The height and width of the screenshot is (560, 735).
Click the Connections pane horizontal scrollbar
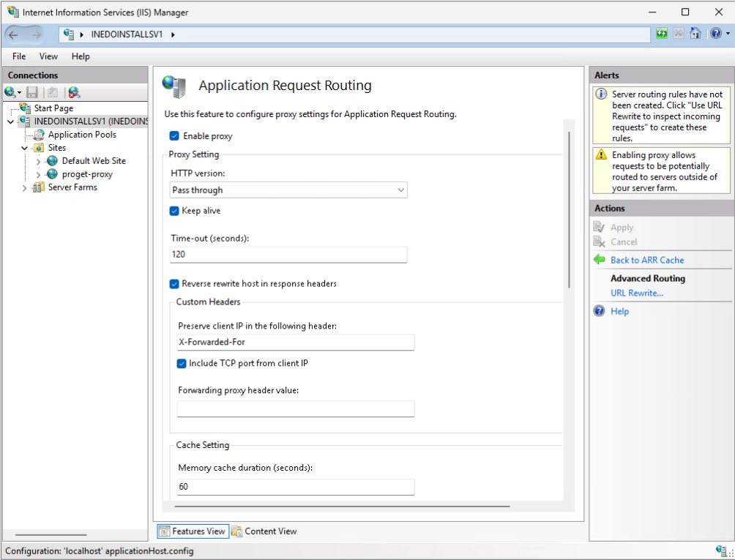pyautogui.click(x=51, y=534)
